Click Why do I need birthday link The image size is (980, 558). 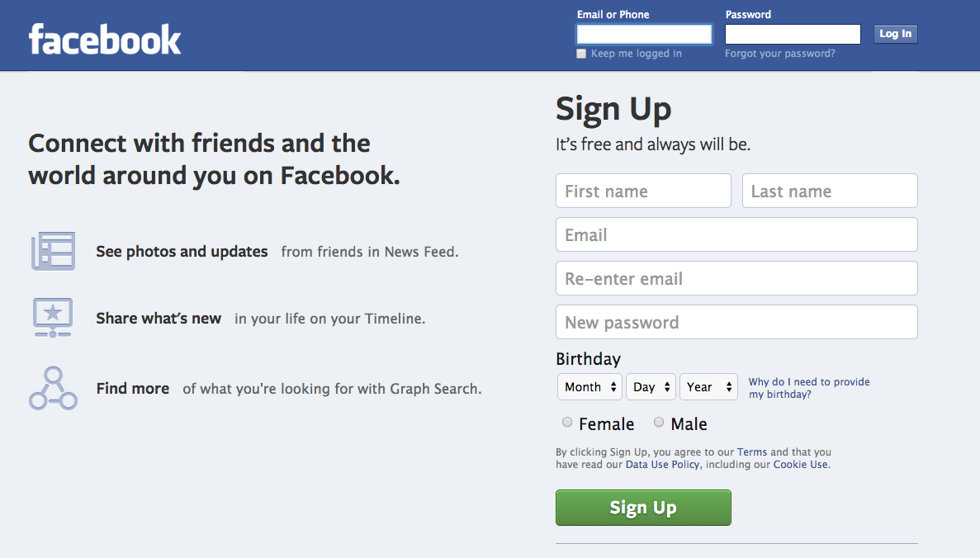[x=808, y=388]
